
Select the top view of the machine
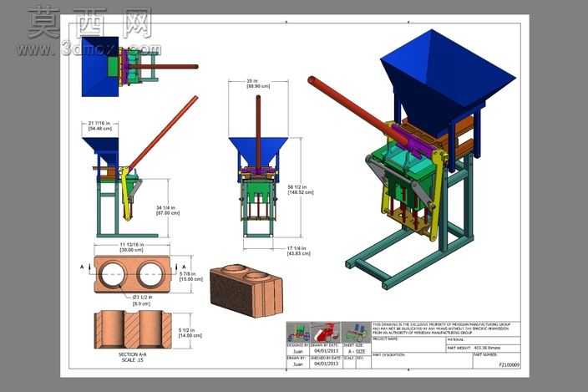139,66
